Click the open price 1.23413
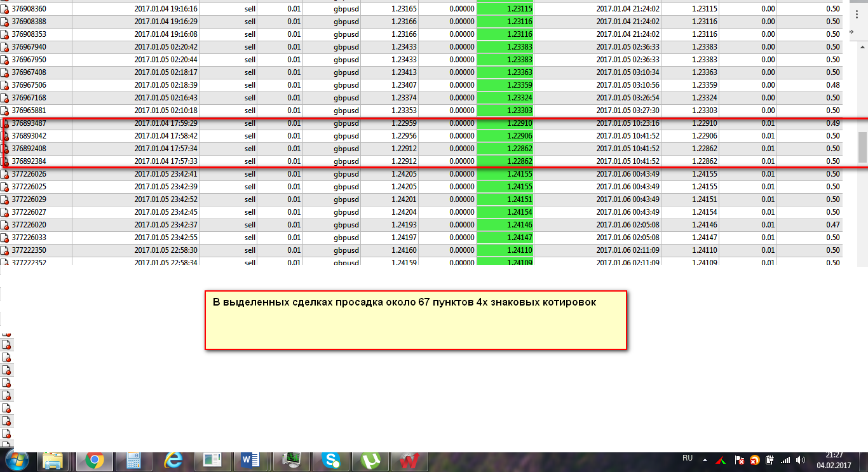This screenshot has height=472, width=868. pyautogui.click(x=404, y=72)
